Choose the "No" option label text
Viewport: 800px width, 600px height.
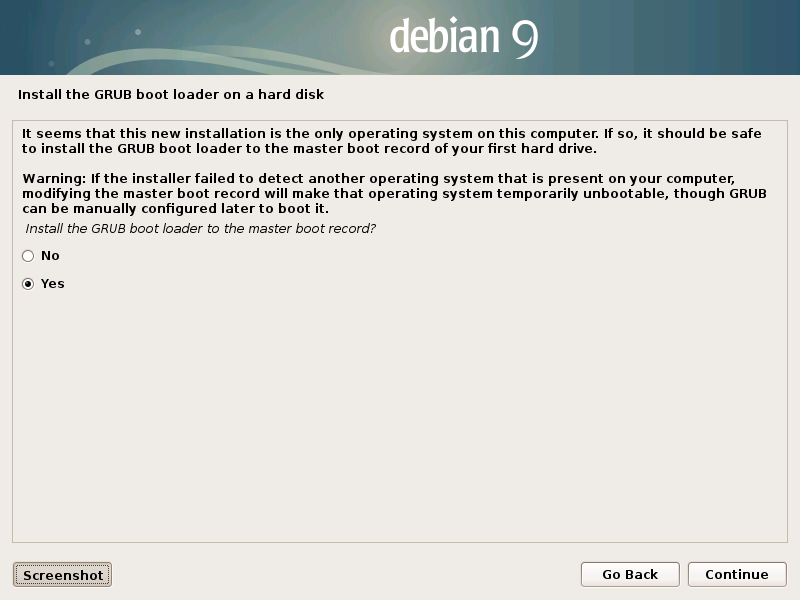[x=50, y=256]
